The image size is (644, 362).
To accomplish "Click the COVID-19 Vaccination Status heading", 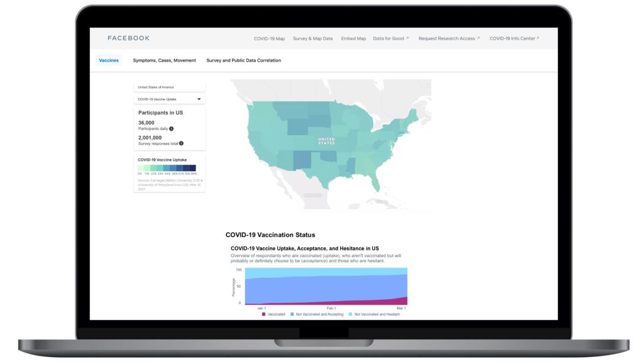I will point(270,235).
